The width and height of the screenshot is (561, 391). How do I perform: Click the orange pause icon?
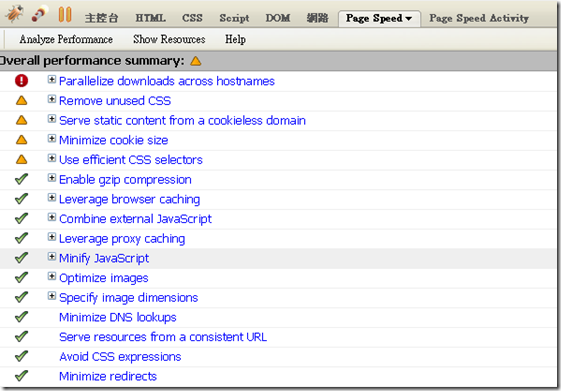65,15
